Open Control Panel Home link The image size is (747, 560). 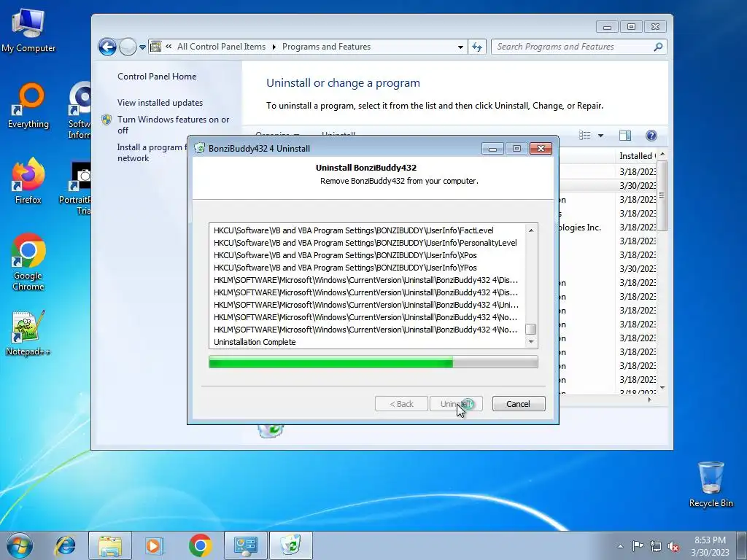click(x=157, y=76)
